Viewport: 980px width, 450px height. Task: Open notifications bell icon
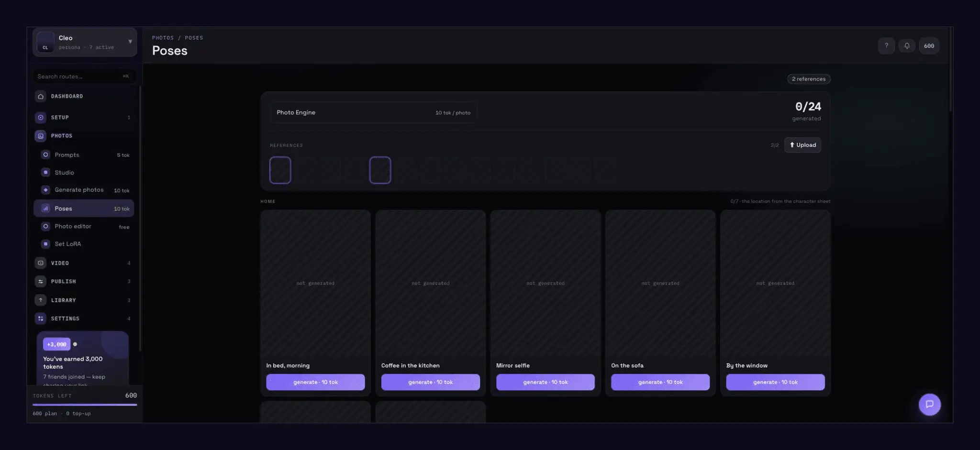[907, 46]
